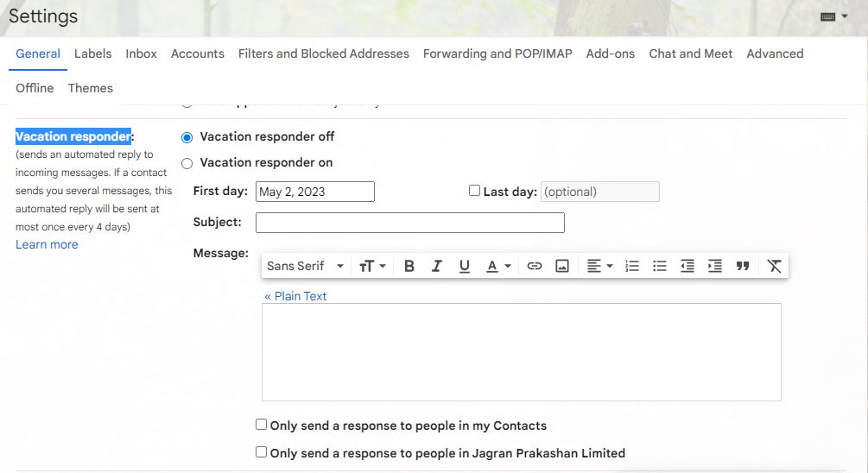Apply italic formatting to message
The height and width of the screenshot is (473, 868).
(437, 266)
